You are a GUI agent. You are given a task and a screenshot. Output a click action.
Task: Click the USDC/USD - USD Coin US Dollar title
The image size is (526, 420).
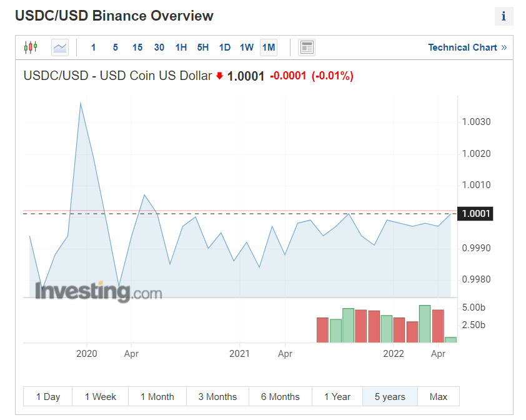(117, 76)
